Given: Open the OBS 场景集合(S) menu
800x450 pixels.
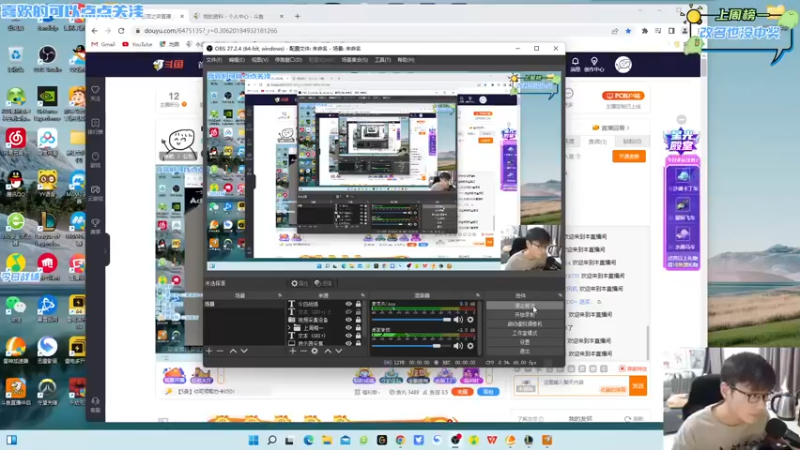Looking at the screenshot, I should pyautogui.click(x=354, y=60).
